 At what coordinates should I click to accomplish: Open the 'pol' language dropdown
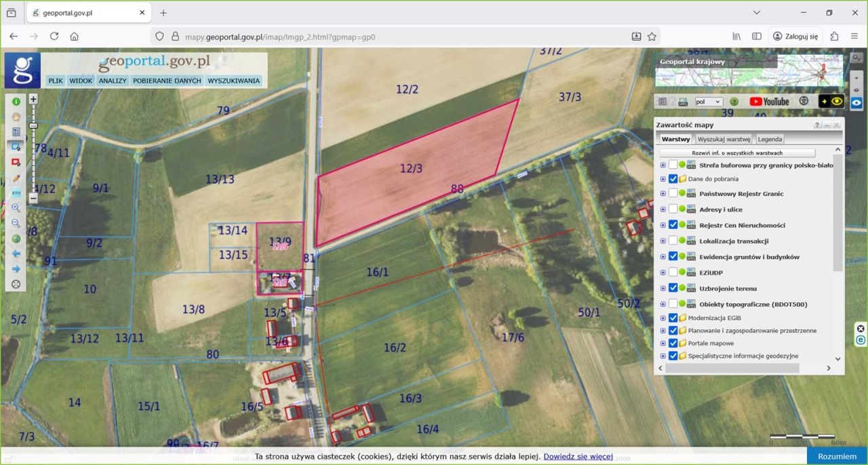click(x=709, y=102)
